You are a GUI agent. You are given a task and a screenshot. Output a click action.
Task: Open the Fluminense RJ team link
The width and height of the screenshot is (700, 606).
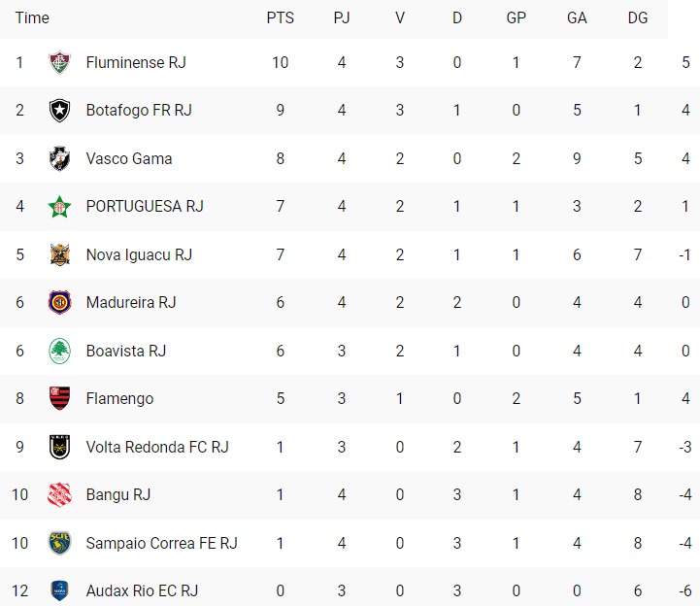(x=136, y=62)
